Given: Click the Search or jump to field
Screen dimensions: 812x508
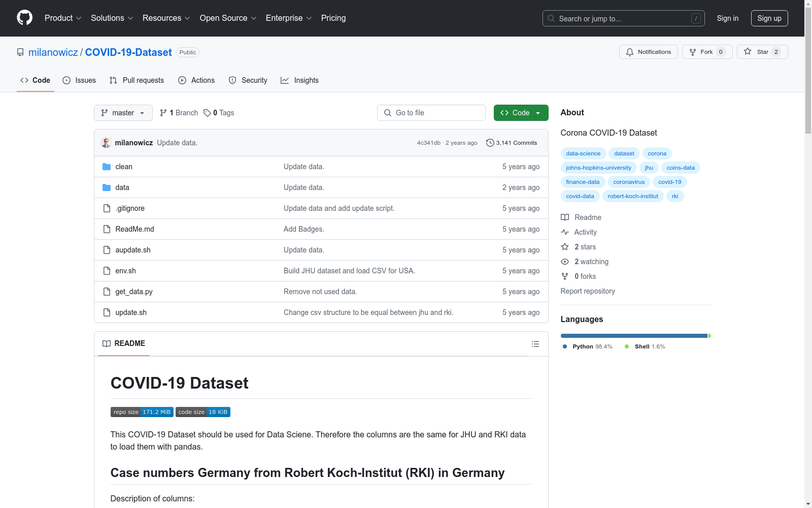Looking at the screenshot, I should click(x=624, y=18).
